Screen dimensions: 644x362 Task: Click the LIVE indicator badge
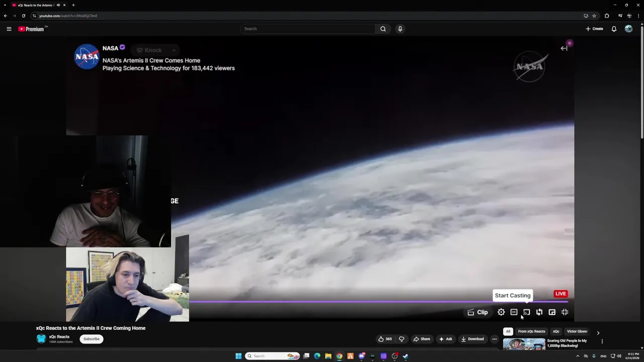[560, 294]
